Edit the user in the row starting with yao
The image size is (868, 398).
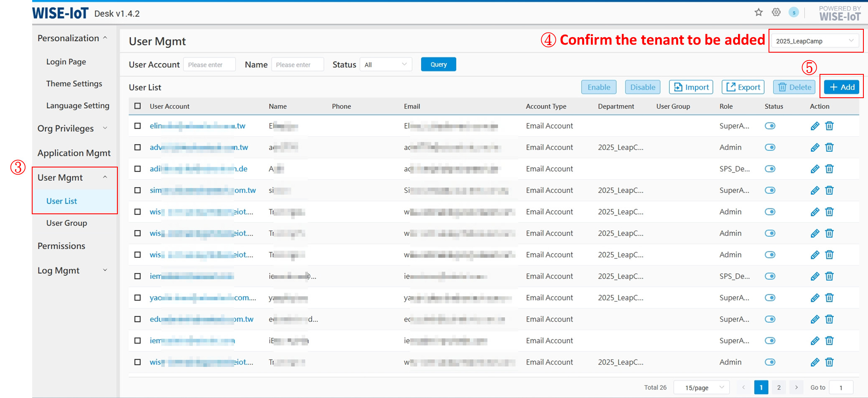pyautogui.click(x=815, y=298)
